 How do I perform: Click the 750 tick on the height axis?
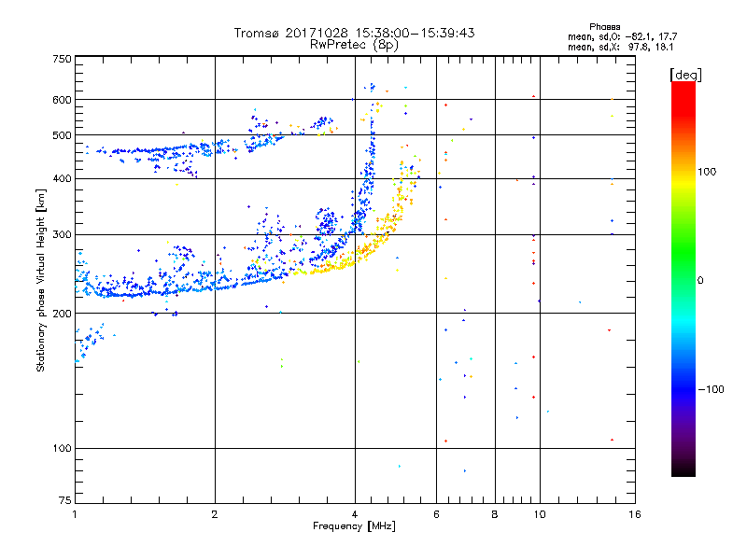pyautogui.click(x=63, y=59)
